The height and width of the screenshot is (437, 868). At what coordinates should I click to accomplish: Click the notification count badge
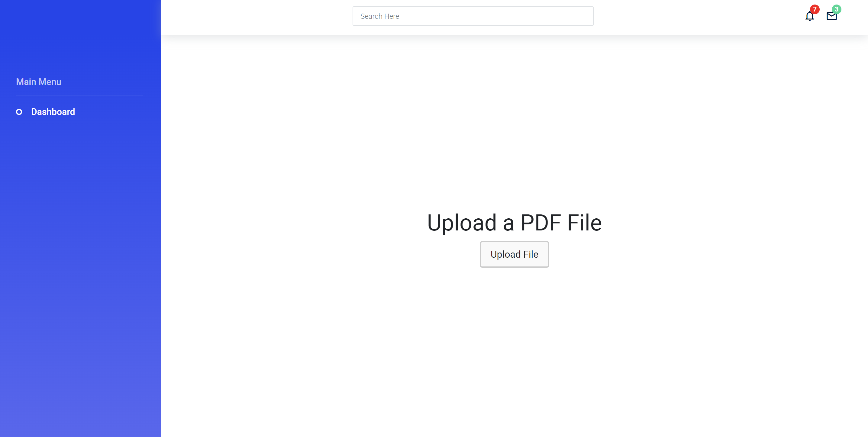tap(815, 9)
